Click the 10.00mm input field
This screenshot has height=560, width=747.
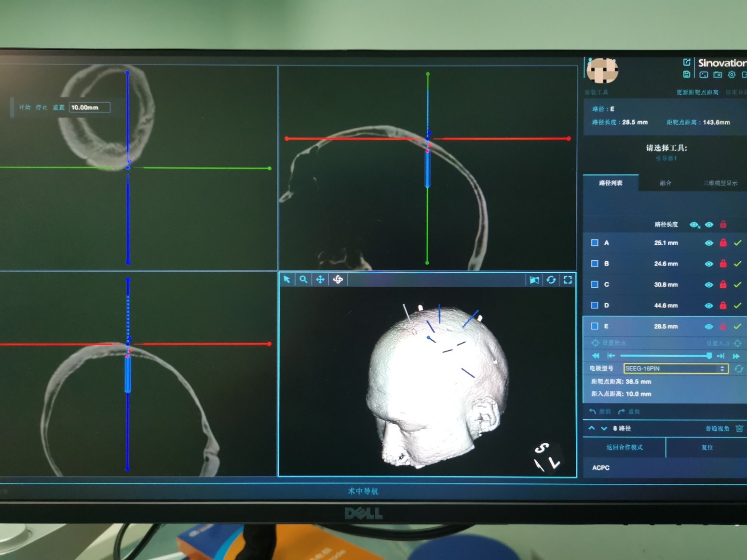click(90, 107)
